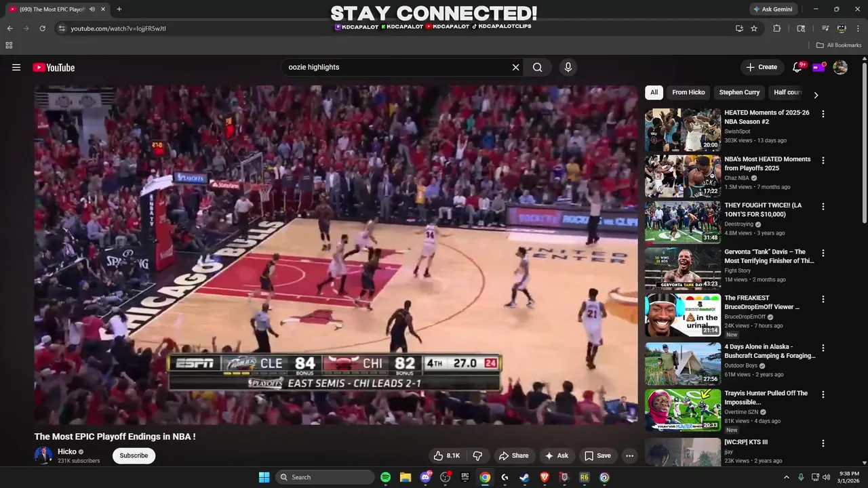The image size is (868, 488).
Task: Save the video to a playlist
Action: (597, 455)
